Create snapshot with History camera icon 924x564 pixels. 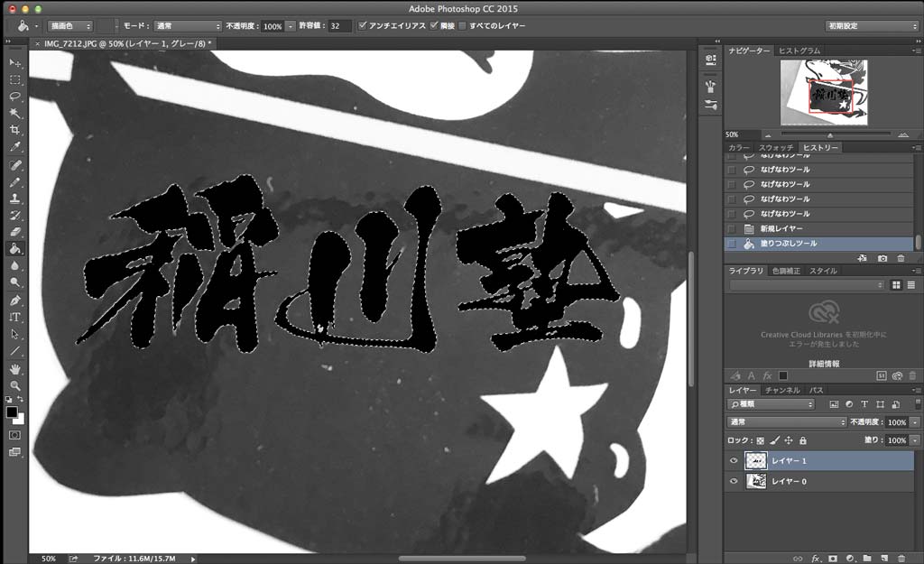click(882, 258)
